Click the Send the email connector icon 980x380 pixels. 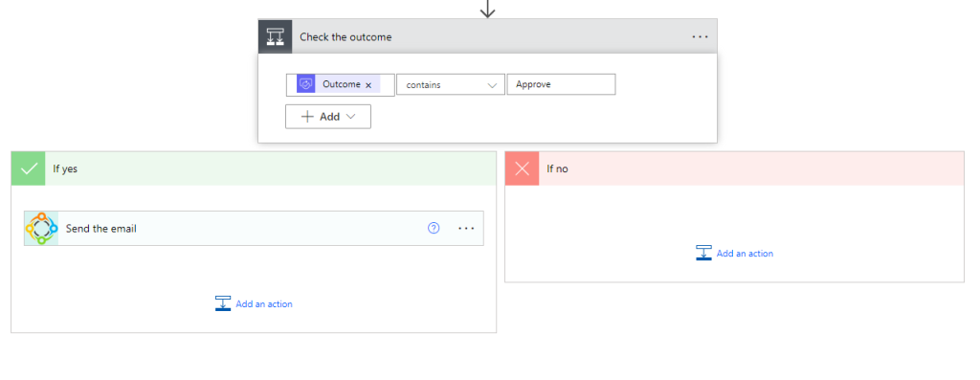(41, 228)
